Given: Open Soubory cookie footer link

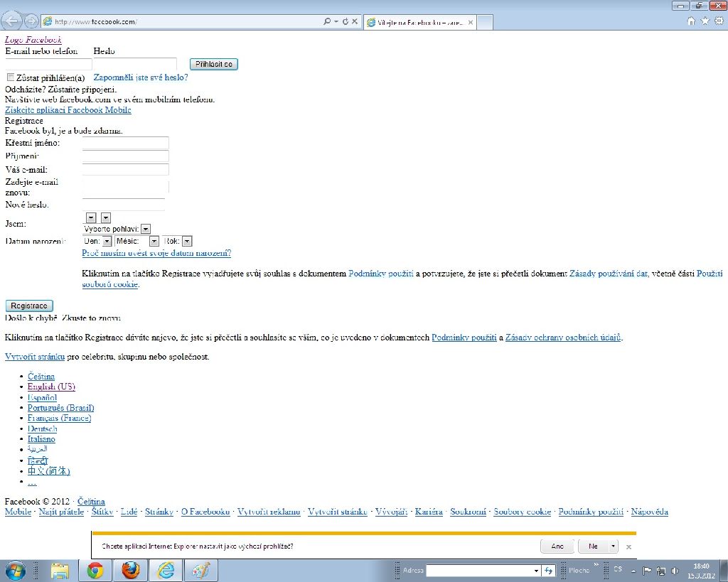Looking at the screenshot, I should coord(523,512).
